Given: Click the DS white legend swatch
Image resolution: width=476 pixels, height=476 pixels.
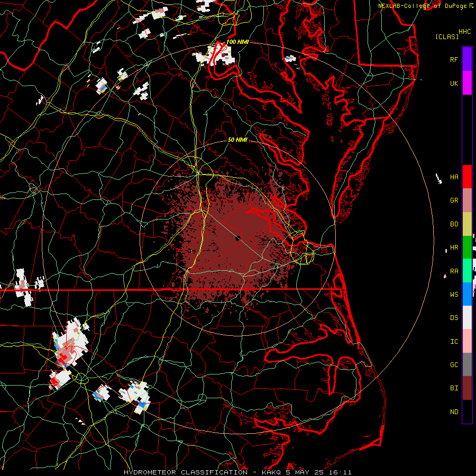Looking at the screenshot, I should (467, 317).
